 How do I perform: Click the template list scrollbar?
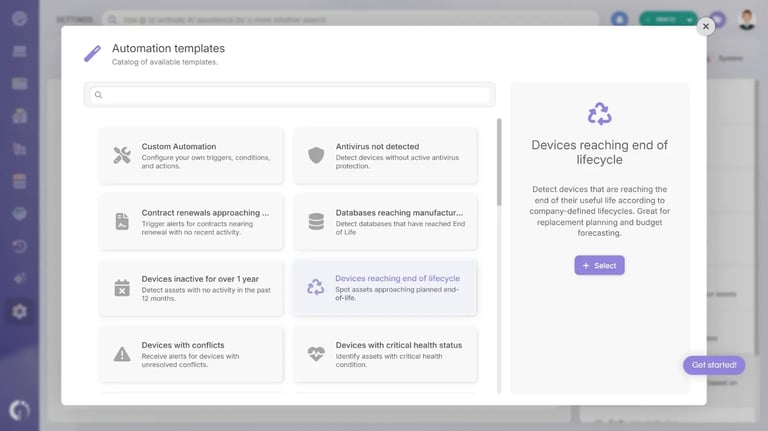tap(499, 162)
